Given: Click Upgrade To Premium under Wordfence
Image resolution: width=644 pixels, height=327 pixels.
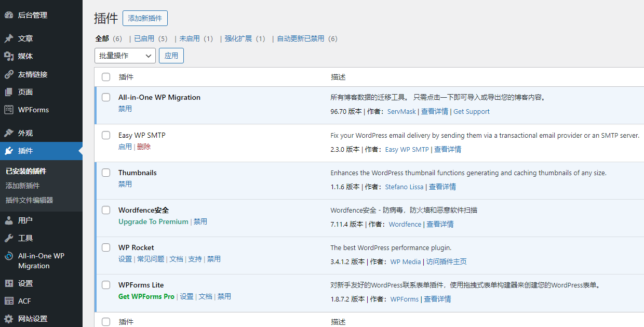Looking at the screenshot, I should tap(153, 221).
